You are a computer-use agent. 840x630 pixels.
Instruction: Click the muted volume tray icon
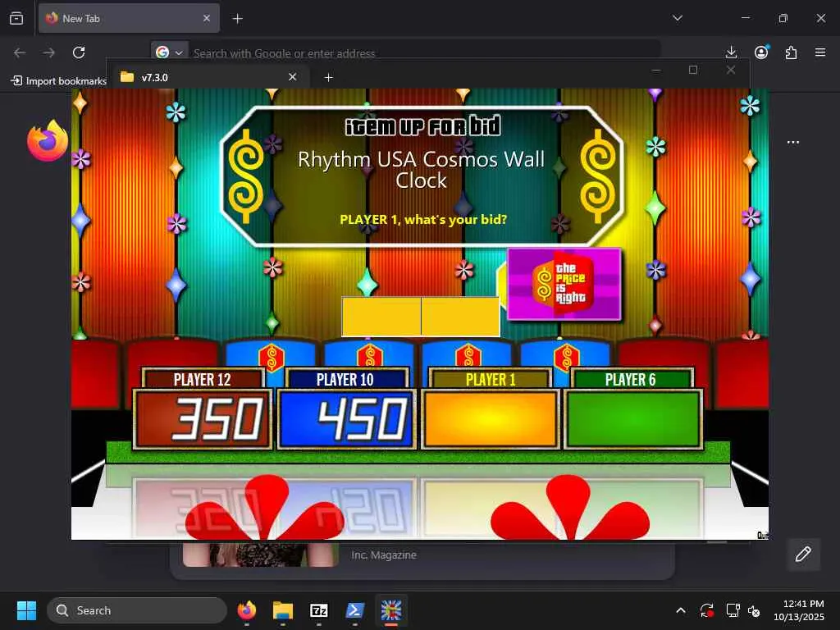[754, 610]
